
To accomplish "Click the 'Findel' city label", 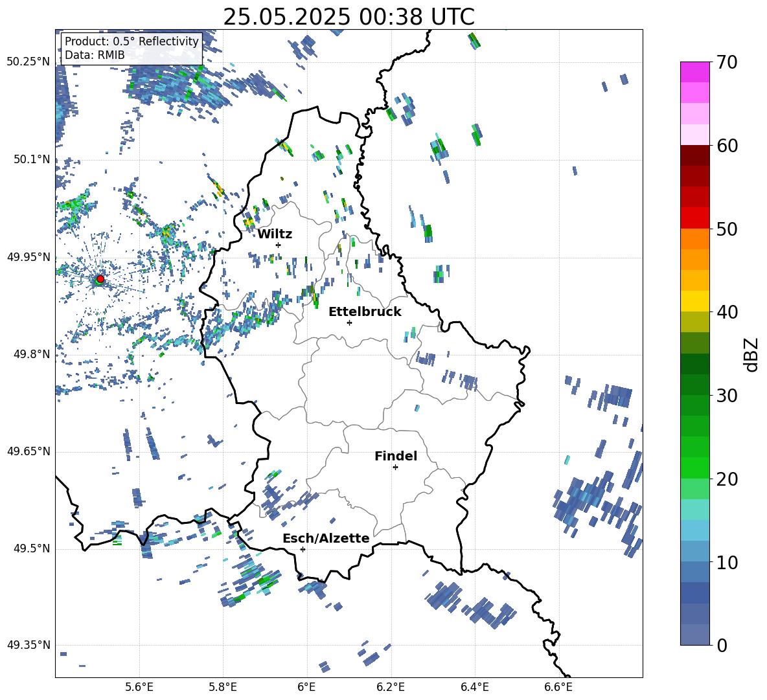I will (396, 456).
